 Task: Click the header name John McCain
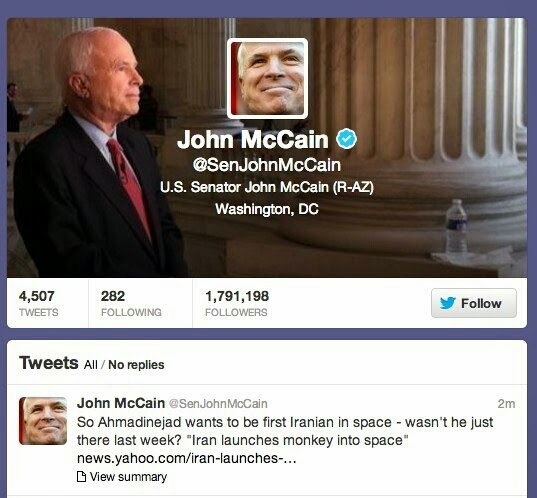[253, 139]
